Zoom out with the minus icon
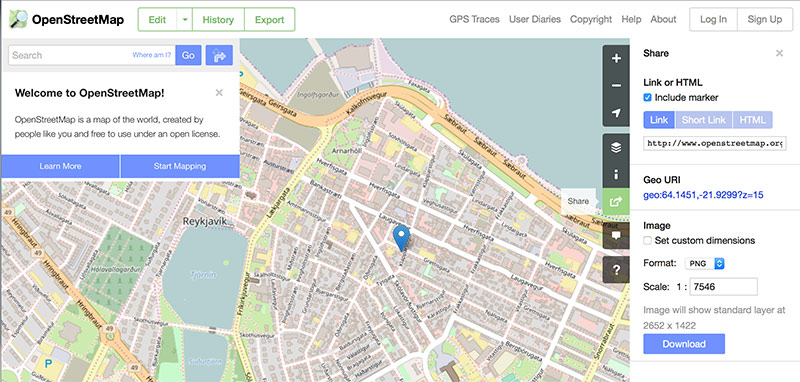This screenshot has width=800, height=382. click(616, 86)
